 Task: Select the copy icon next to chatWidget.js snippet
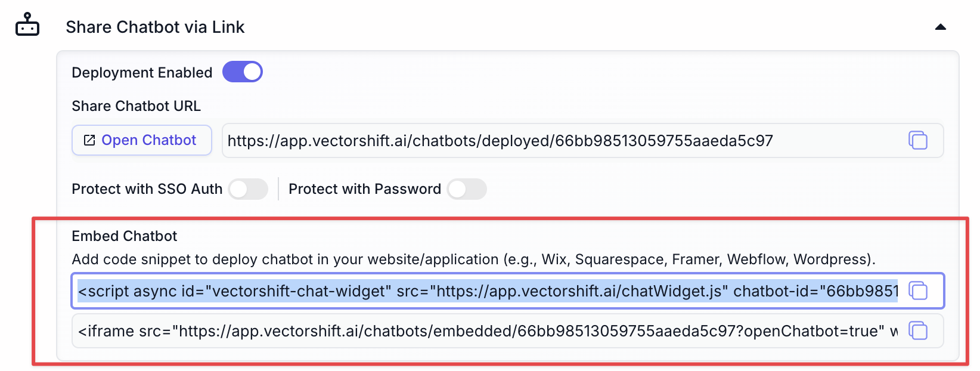919,291
